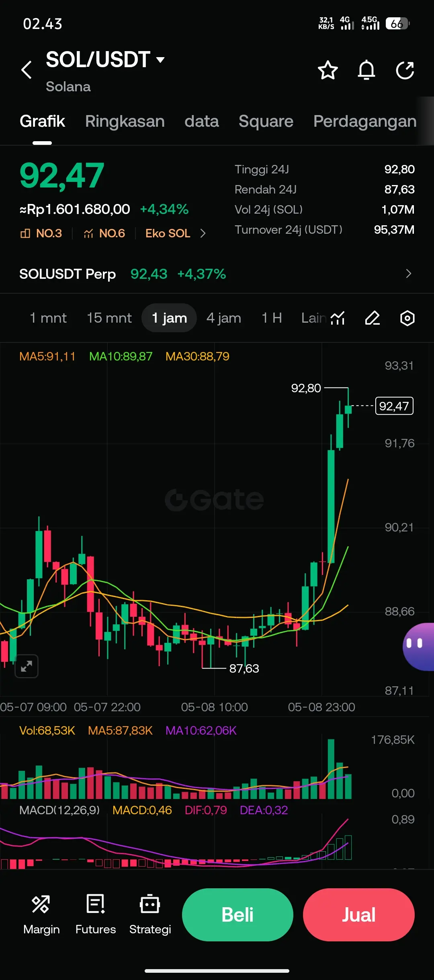Expand the Eko SOL chevron
The image size is (434, 980).
click(203, 233)
